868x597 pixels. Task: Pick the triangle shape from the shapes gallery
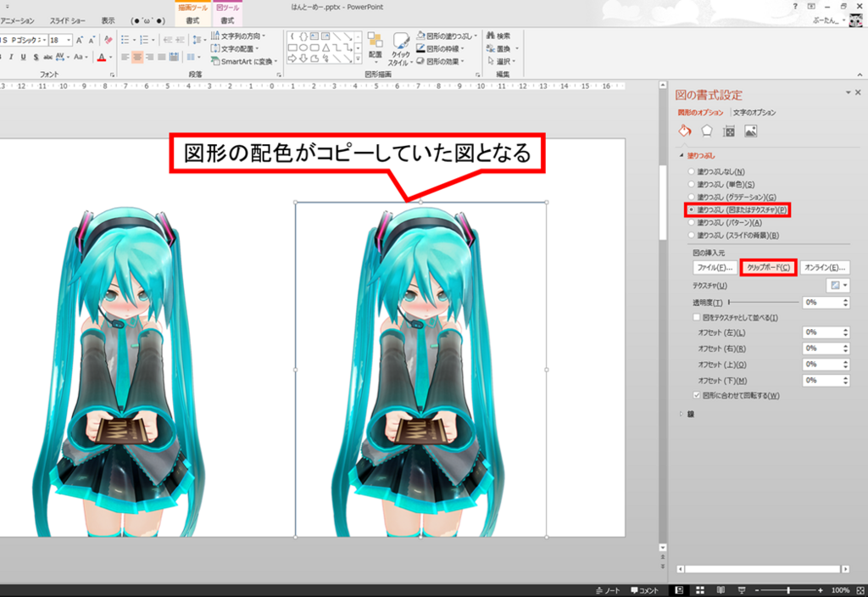click(325, 47)
